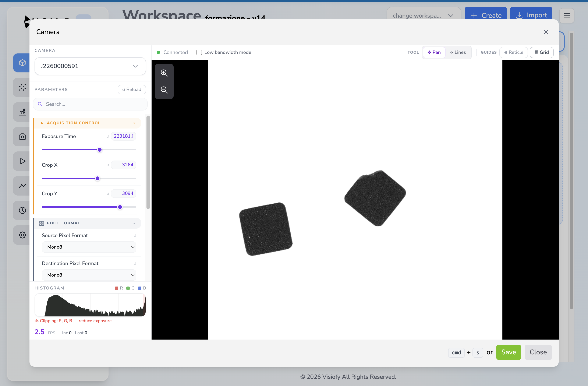The width and height of the screenshot is (588, 386).
Task: Open the factory icon in sidebar
Action: [x=22, y=112]
